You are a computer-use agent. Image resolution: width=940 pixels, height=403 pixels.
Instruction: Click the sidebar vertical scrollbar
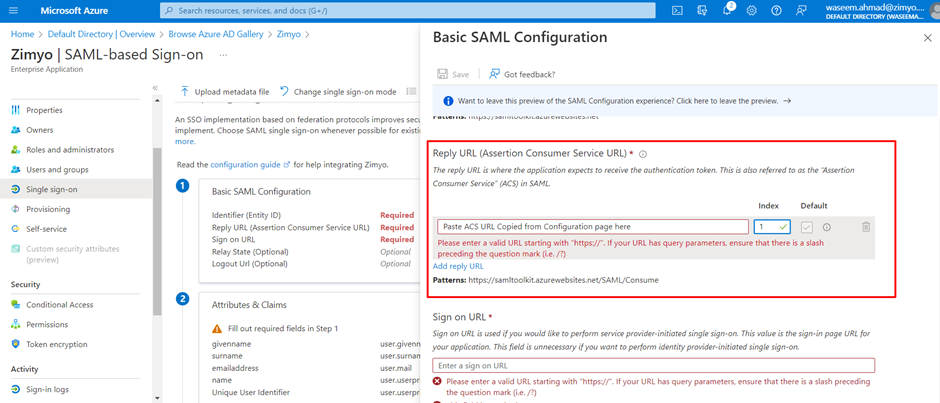[x=157, y=231]
